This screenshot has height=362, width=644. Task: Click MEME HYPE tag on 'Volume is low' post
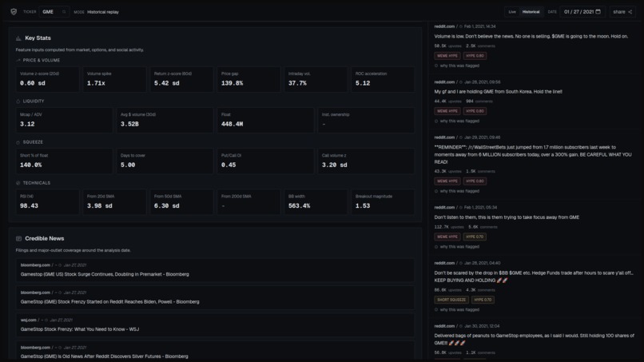(447, 56)
